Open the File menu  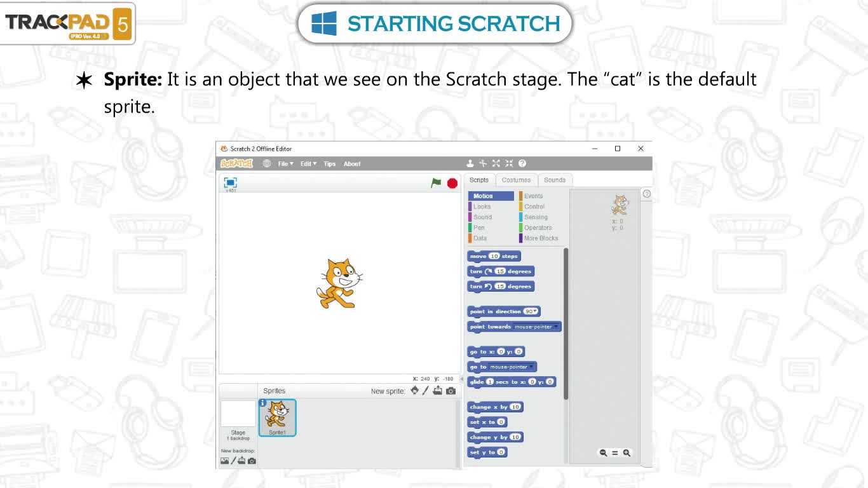point(286,164)
